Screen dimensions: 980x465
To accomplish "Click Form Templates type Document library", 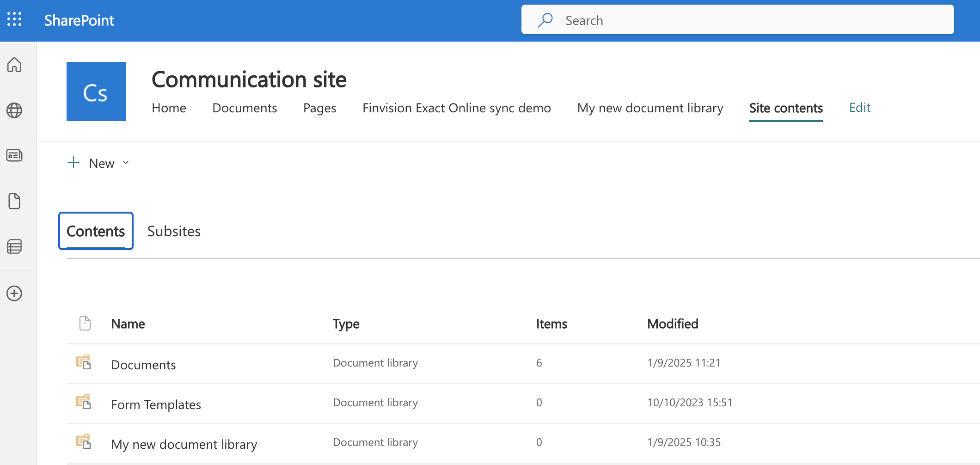I will point(375,403).
